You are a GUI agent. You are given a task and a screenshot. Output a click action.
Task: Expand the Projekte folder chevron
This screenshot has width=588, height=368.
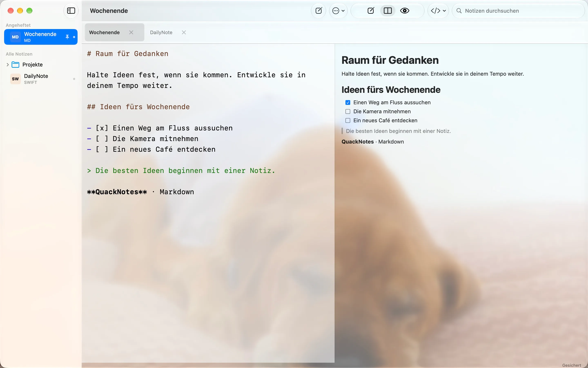(8, 64)
